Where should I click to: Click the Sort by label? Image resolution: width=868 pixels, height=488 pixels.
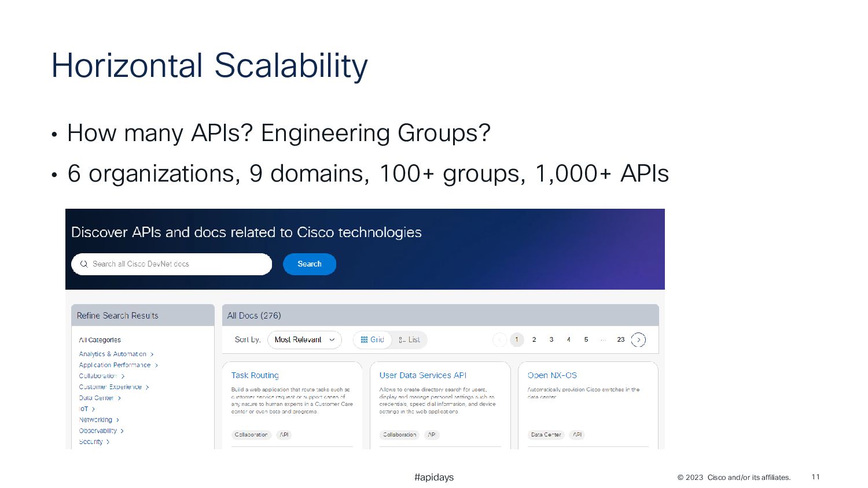click(x=248, y=340)
